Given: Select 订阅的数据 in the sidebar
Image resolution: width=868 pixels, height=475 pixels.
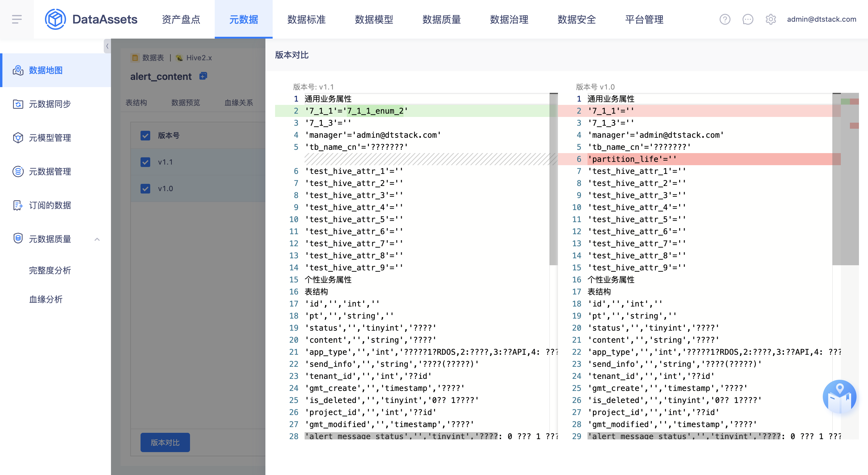Looking at the screenshot, I should click(55, 205).
